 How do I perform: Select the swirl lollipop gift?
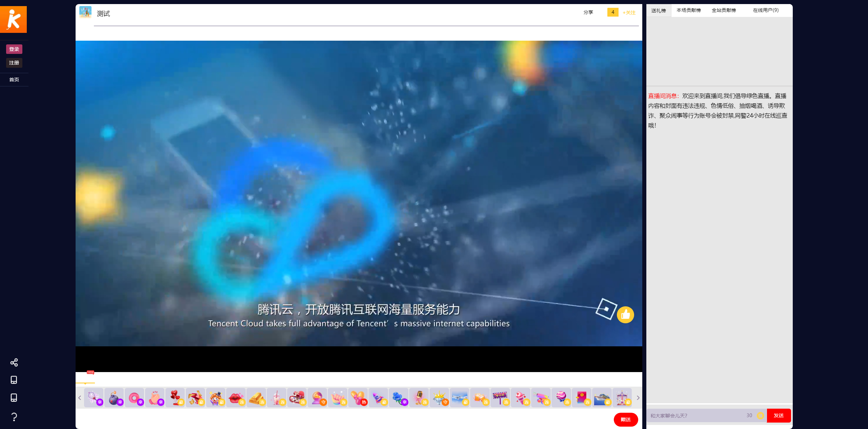click(x=561, y=397)
